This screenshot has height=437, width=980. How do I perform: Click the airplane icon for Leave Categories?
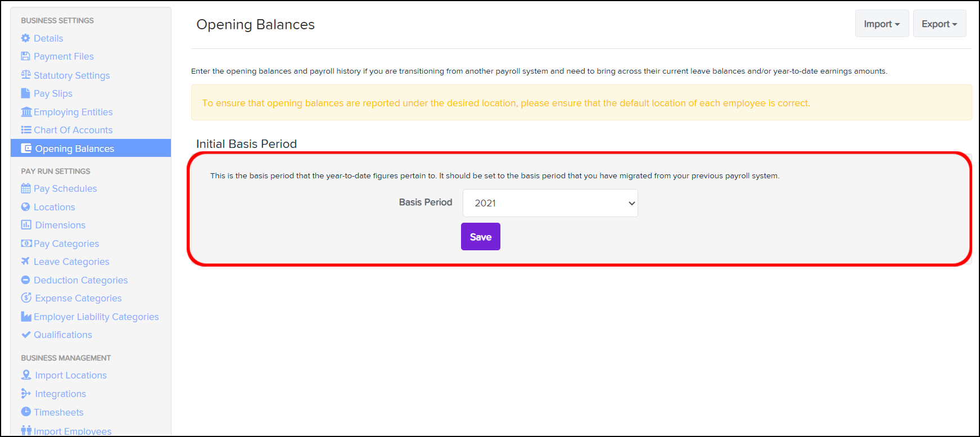pyautogui.click(x=25, y=261)
